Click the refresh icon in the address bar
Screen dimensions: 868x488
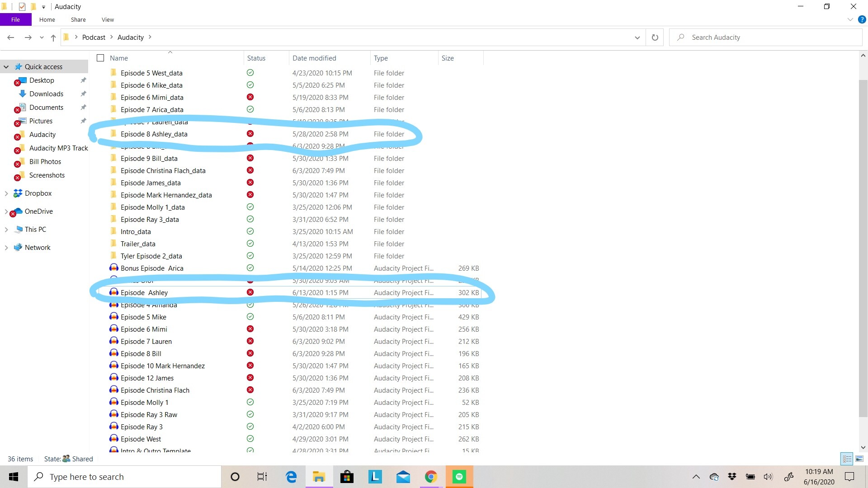point(655,37)
